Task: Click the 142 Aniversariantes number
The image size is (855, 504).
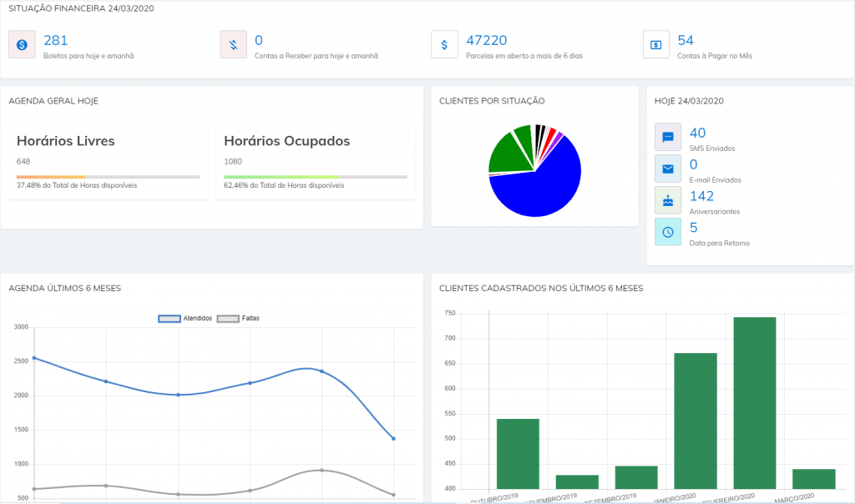Action: (x=701, y=196)
